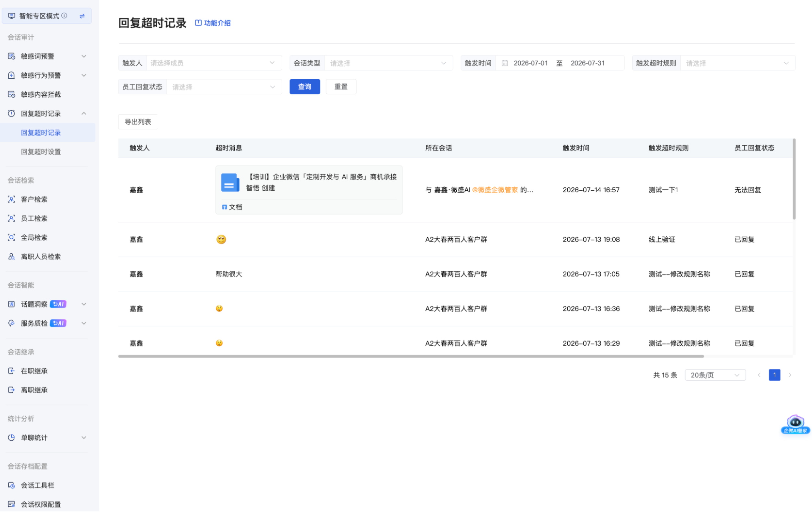Click the monitor icon in 智能专区模式
Viewport: 812px width, 514px height.
coord(11,16)
